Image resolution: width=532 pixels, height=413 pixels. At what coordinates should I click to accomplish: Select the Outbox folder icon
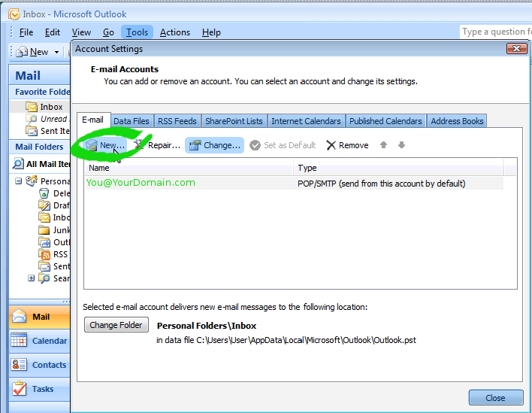pos(44,242)
